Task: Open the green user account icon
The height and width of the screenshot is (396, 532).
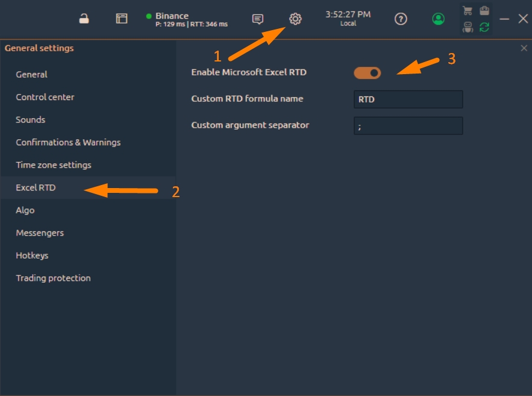Action: (x=439, y=19)
